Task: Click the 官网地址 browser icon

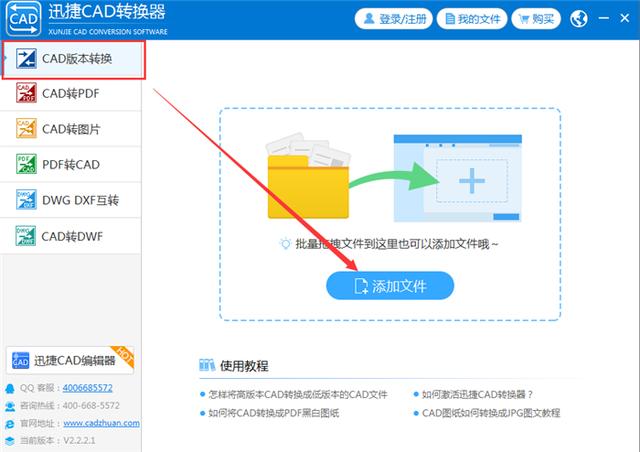Action: point(10,424)
